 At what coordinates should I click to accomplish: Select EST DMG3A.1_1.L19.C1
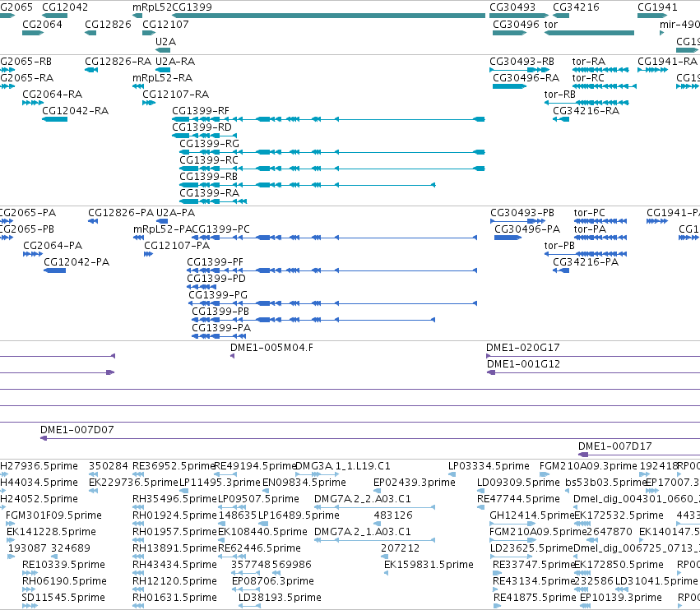pyautogui.click(x=343, y=466)
